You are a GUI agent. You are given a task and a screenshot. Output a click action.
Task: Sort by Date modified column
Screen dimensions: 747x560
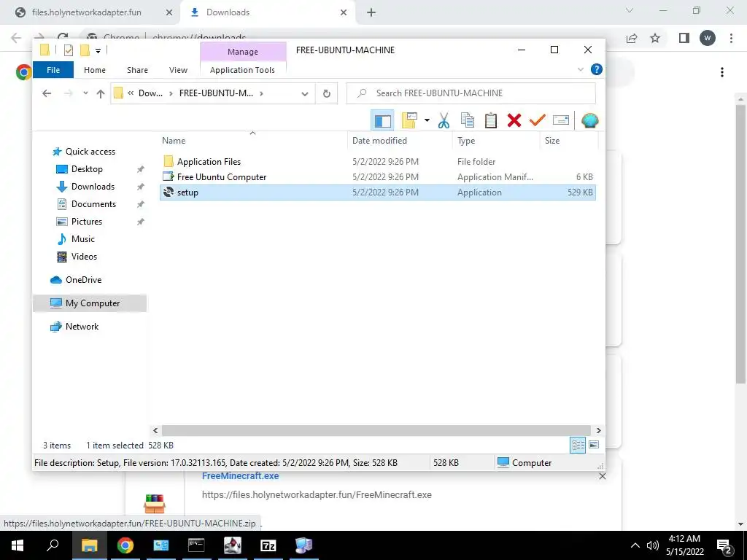(400, 141)
